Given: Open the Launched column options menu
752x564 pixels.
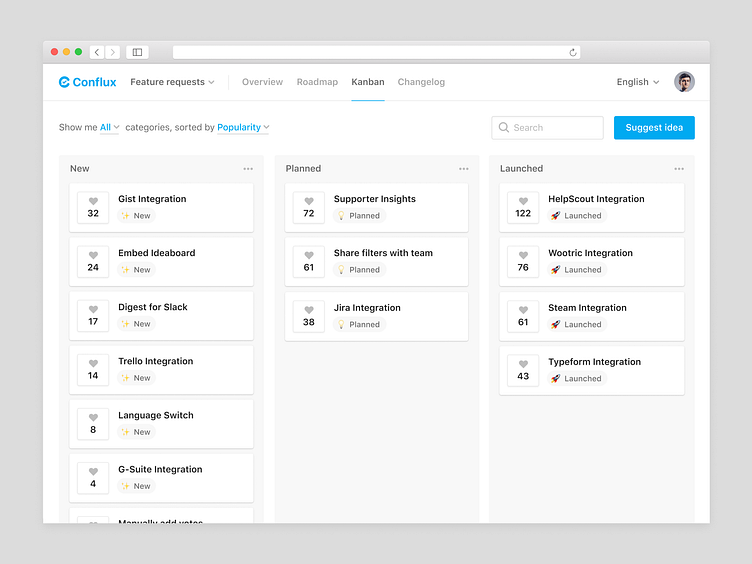Looking at the screenshot, I should click(679, 169).
